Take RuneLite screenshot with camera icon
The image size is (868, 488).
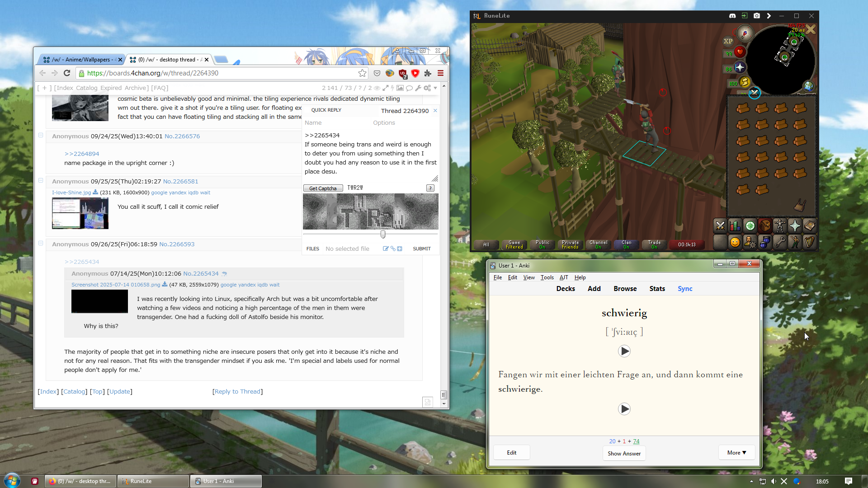(757, 16)
